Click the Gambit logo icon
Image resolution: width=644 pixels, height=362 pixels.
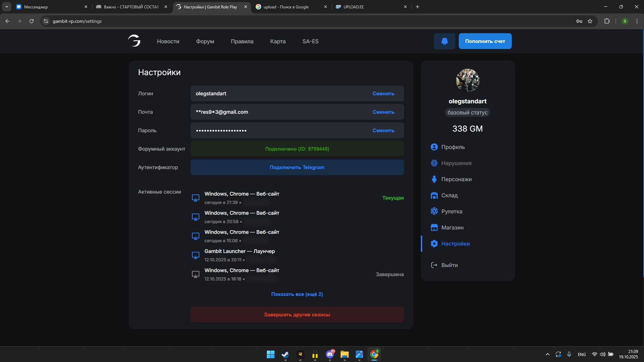pos(134,41)
